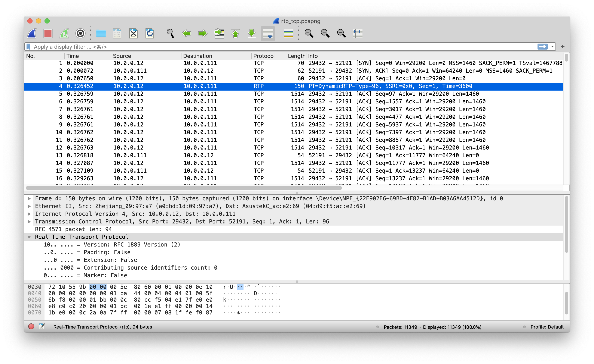Expand the Frame 4 tree node
This screenshot has height=364, width=594.
pos(29,199)
